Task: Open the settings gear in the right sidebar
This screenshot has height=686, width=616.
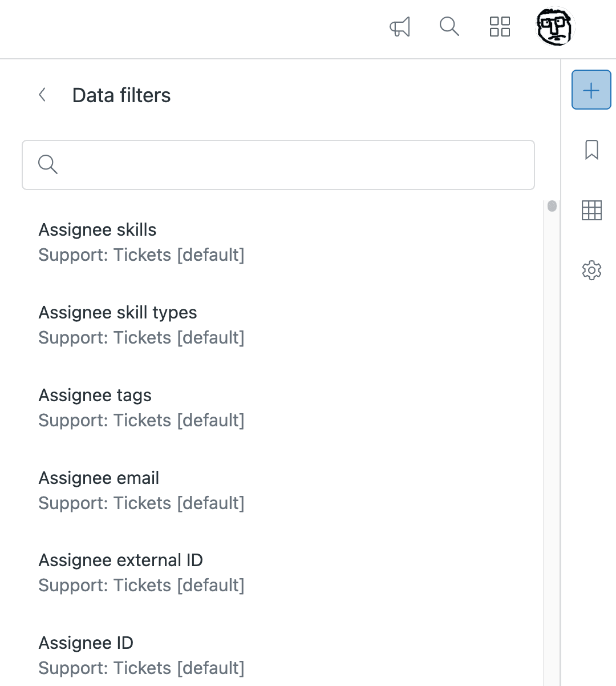Action: coord(591,271)
